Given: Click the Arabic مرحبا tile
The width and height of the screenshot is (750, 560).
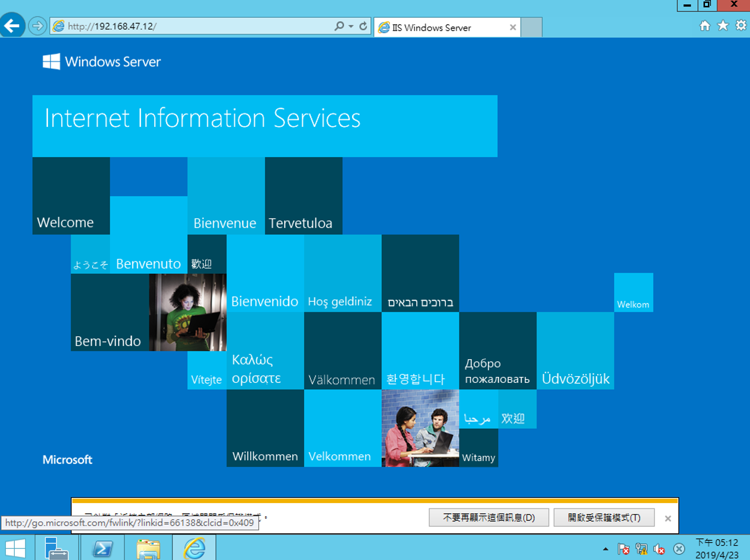Looking at the screenshot, I should (x=478, y=409).
